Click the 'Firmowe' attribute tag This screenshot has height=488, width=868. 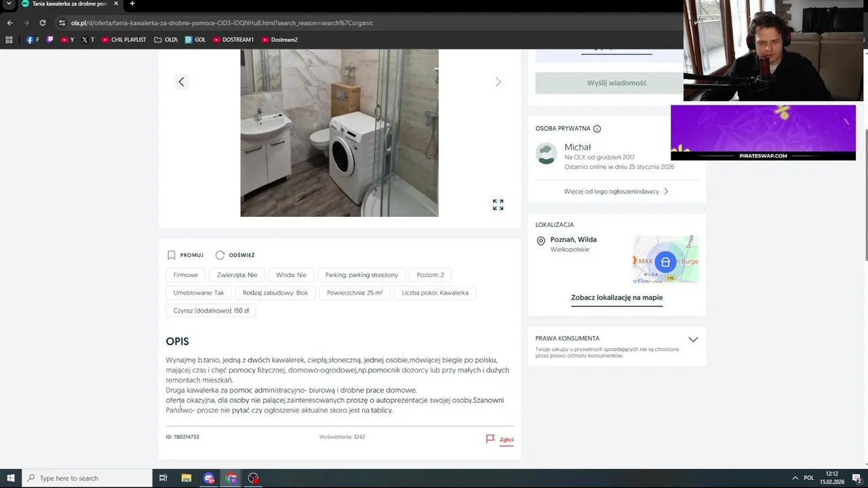(186, 274)
